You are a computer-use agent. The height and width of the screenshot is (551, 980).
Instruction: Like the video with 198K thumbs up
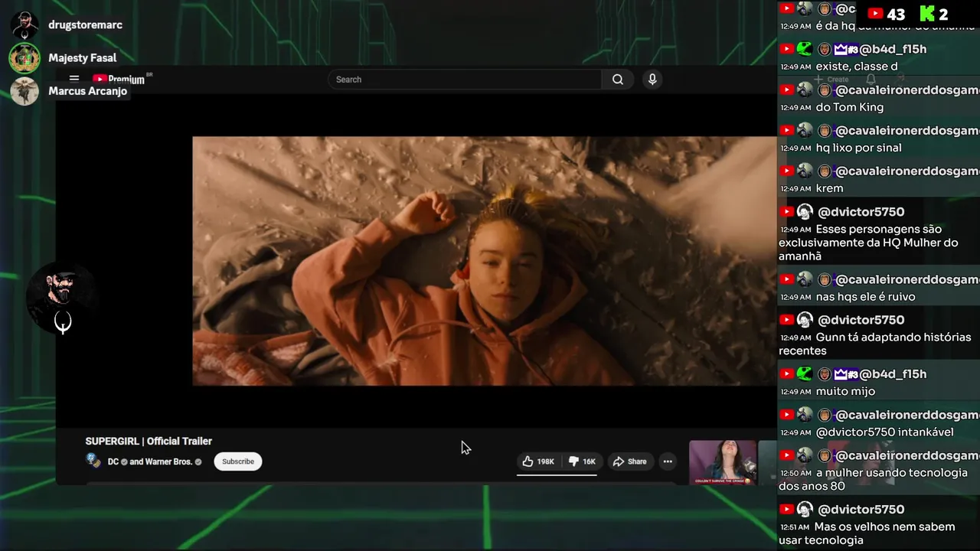pos(538,461)
